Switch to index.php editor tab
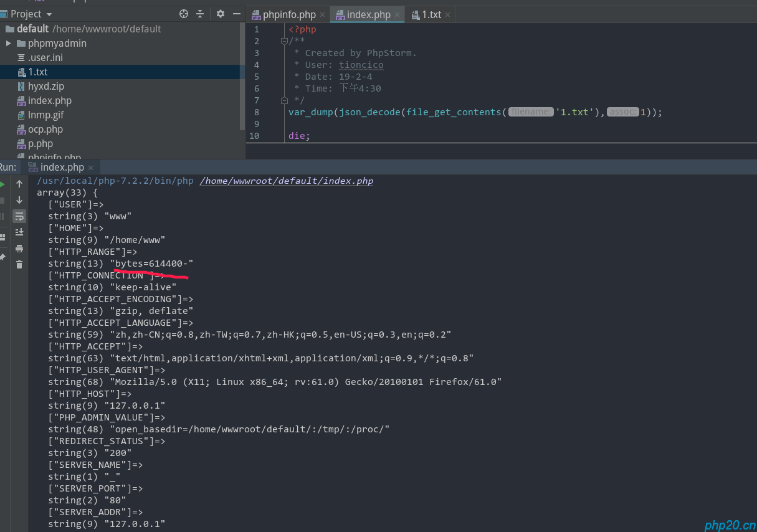This screenshot has height=532, width=757. tap(369, 14)
